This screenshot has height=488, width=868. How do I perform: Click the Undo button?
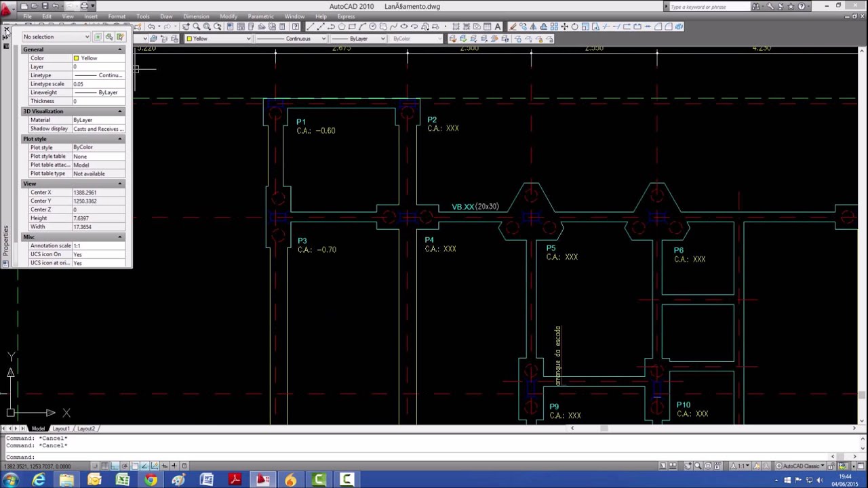click(x=151, y=26)
